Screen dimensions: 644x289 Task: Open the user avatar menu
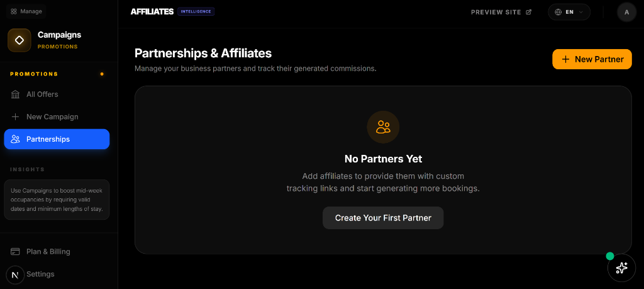pyautogui.click(x=626, y=12)
